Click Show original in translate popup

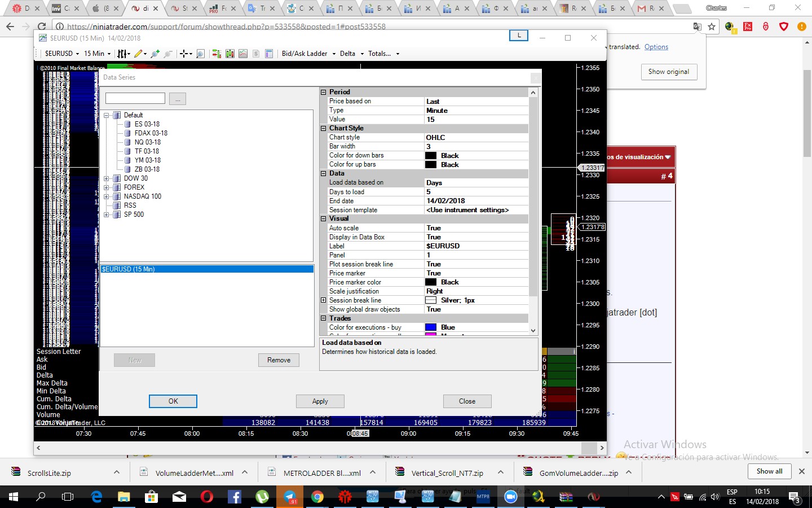pyautogui.click(x=669, y=72)
